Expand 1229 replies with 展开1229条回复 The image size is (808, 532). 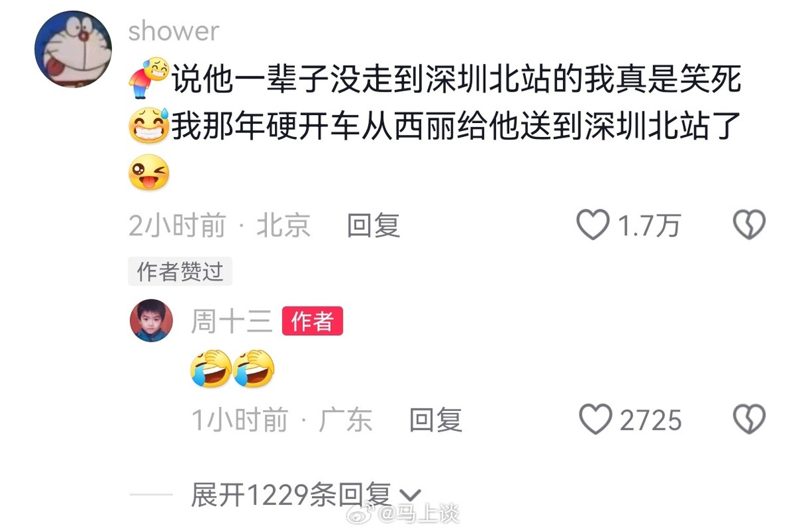(x=291, y=495)
